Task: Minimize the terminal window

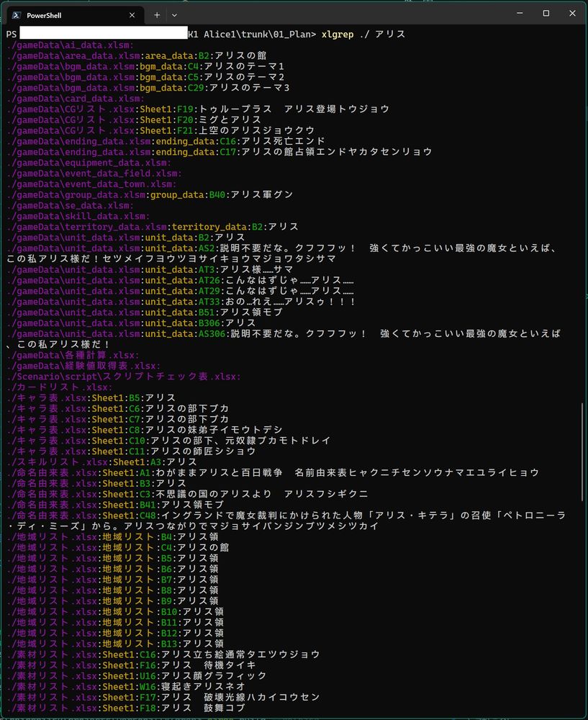Action: click(x=520, y=13)
